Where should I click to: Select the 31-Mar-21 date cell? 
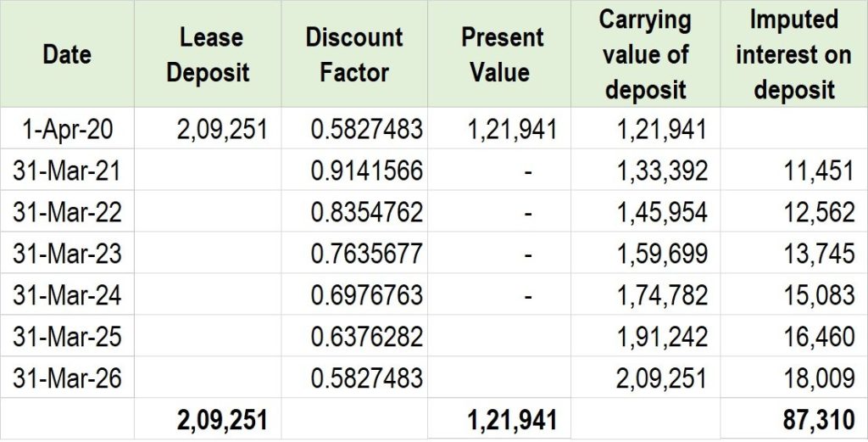click(x=67, y=171)
